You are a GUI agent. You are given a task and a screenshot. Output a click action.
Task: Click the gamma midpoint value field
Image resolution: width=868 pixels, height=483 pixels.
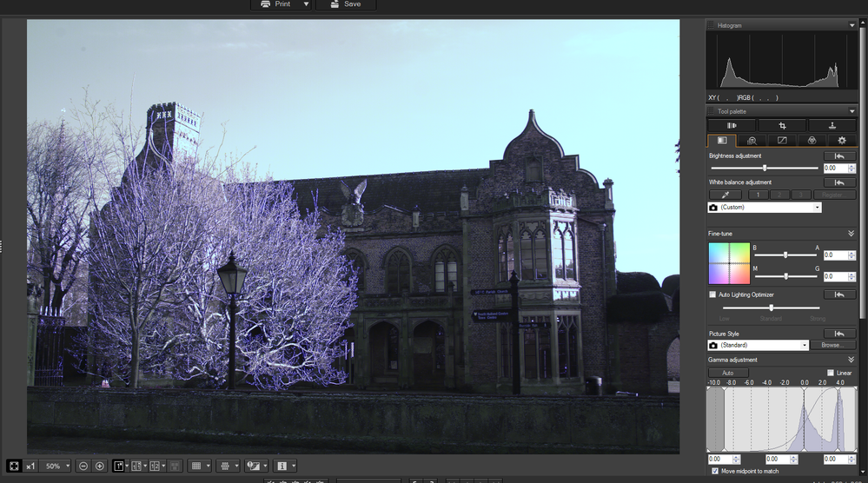tap(778, 460)
